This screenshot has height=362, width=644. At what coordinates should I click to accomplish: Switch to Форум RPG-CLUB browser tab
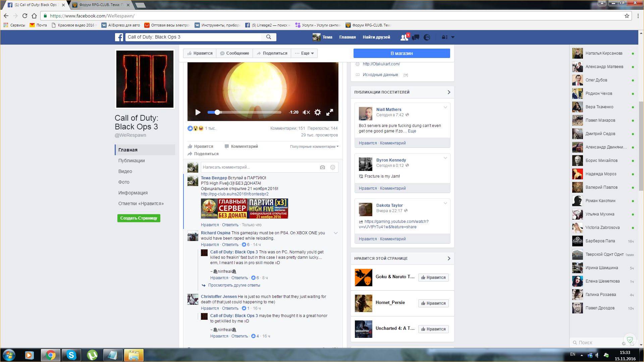coord(101,5)
